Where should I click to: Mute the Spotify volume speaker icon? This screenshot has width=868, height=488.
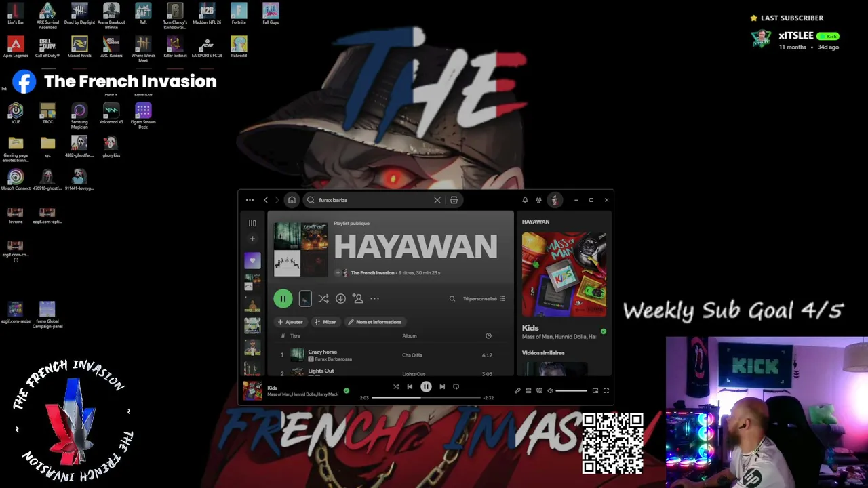coord(550,390)
